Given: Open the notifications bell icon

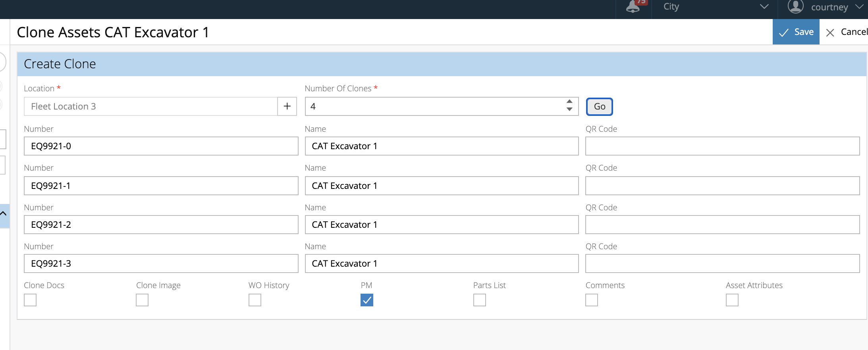Looking at the screenshot, I should 633,6.
